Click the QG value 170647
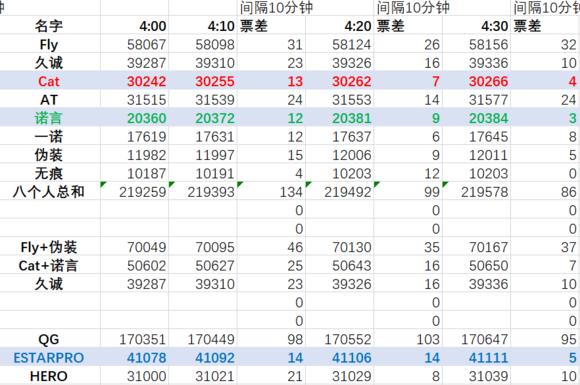 tap(476, 339)
